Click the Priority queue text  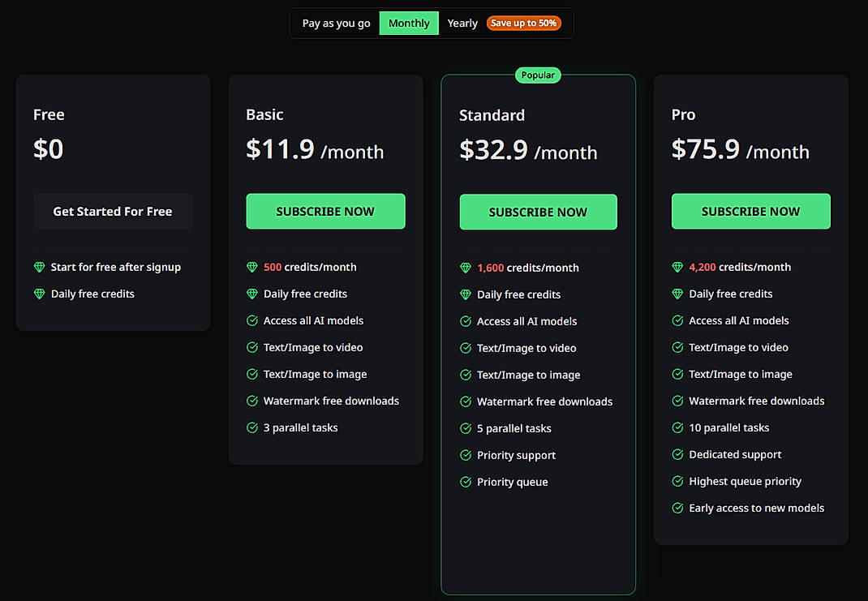tap(513, 482)
